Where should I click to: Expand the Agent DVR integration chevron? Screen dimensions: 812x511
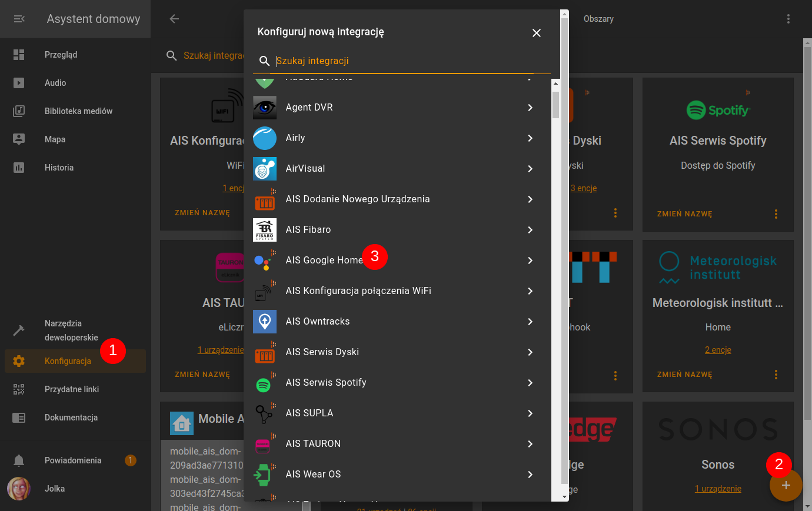pyautogui.click(x=530, y=108)
